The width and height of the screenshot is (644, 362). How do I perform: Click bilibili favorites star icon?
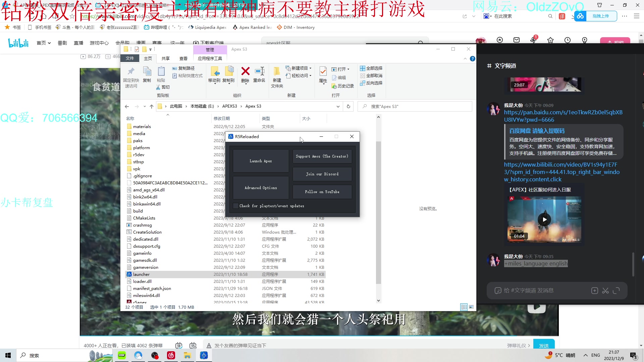pos(550,40)
